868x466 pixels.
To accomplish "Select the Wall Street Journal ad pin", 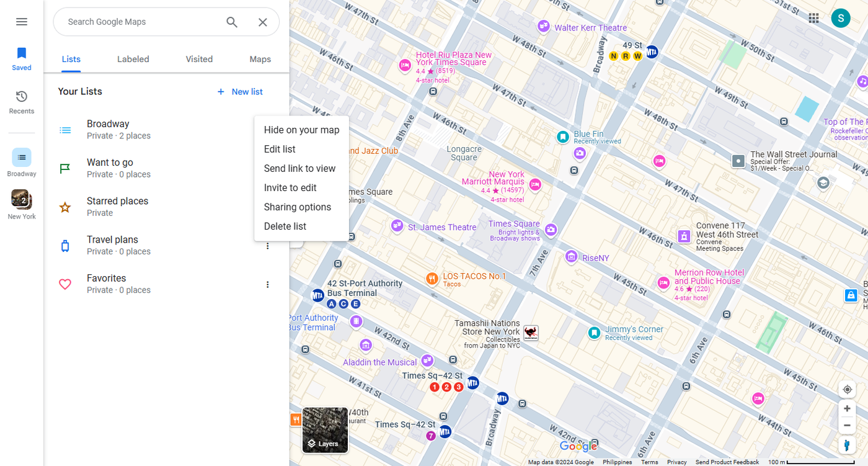I will click(738, 161).
